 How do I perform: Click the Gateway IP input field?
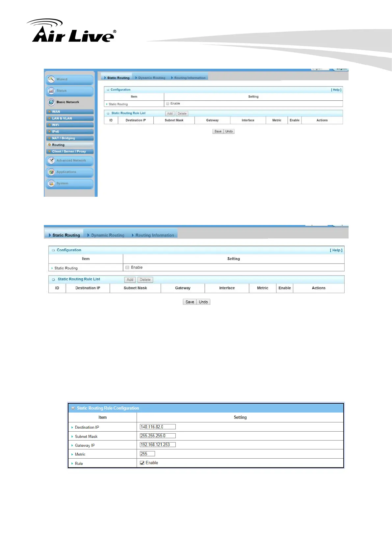(158, 445)
